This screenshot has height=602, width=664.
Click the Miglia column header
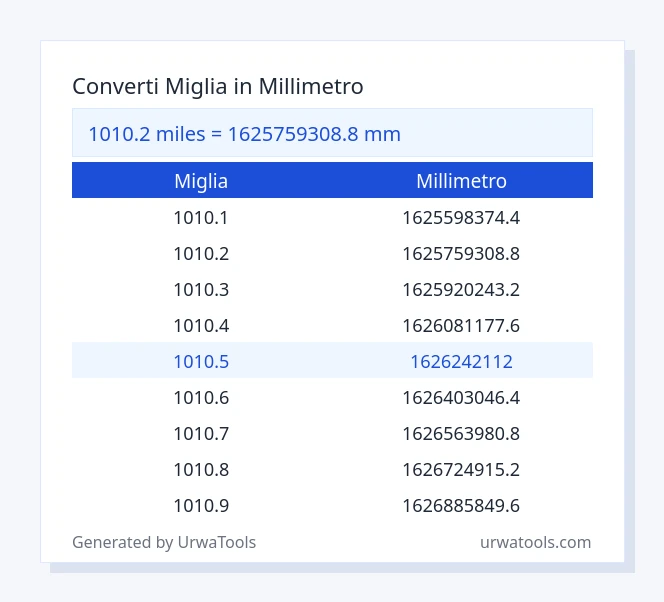pos(201,181)
